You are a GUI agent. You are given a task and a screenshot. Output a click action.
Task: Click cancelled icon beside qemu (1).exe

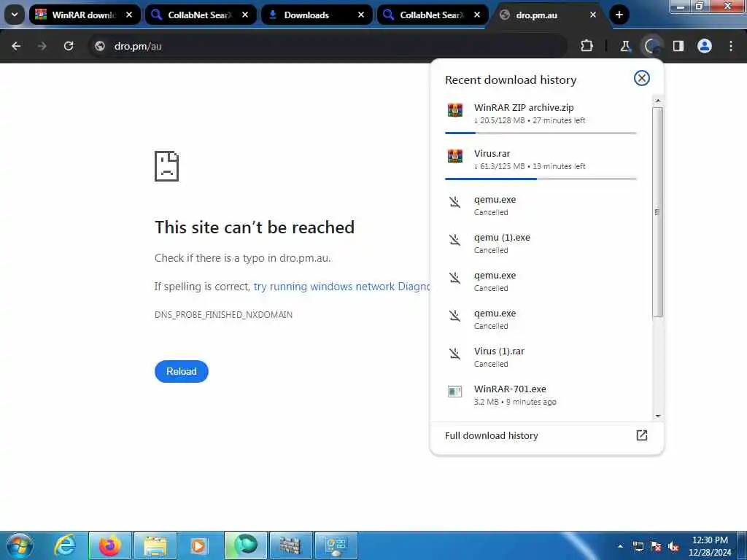point(455,239)
